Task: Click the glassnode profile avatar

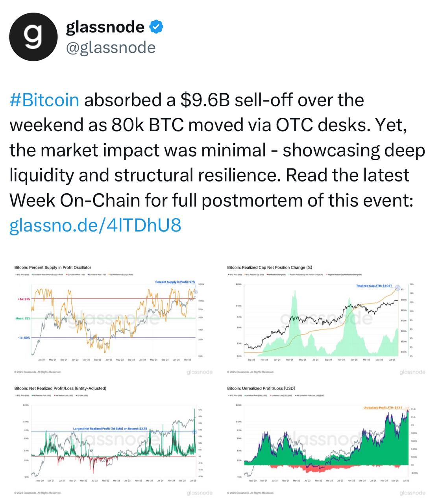Action: pyautogui.click(x=33, y=37)
